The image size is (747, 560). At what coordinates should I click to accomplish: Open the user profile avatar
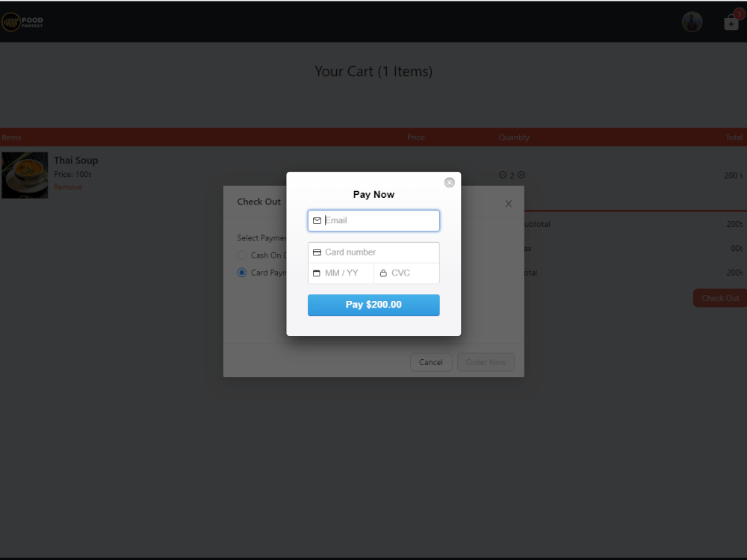click(x=692, y=22)
